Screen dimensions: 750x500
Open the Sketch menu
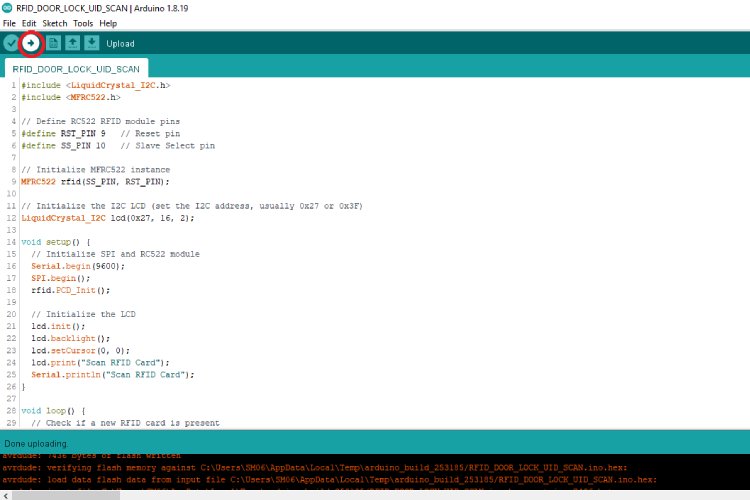(55, 23)
